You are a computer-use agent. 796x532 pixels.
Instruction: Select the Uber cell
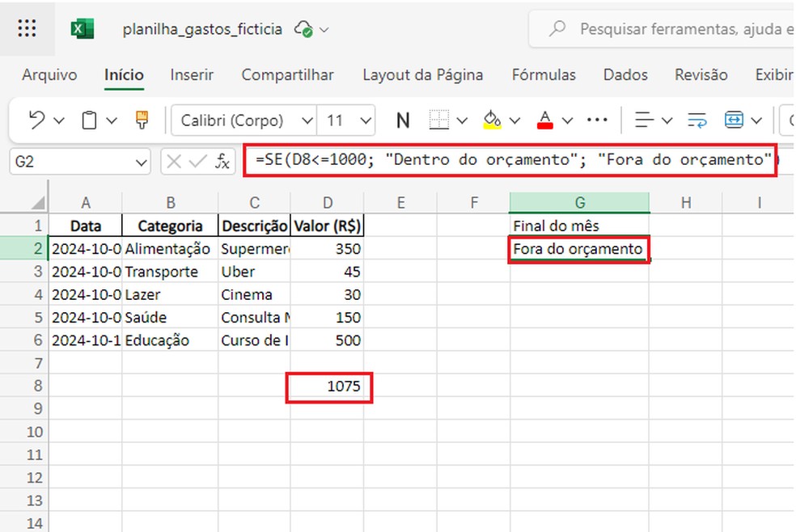(x=254, y=272)
